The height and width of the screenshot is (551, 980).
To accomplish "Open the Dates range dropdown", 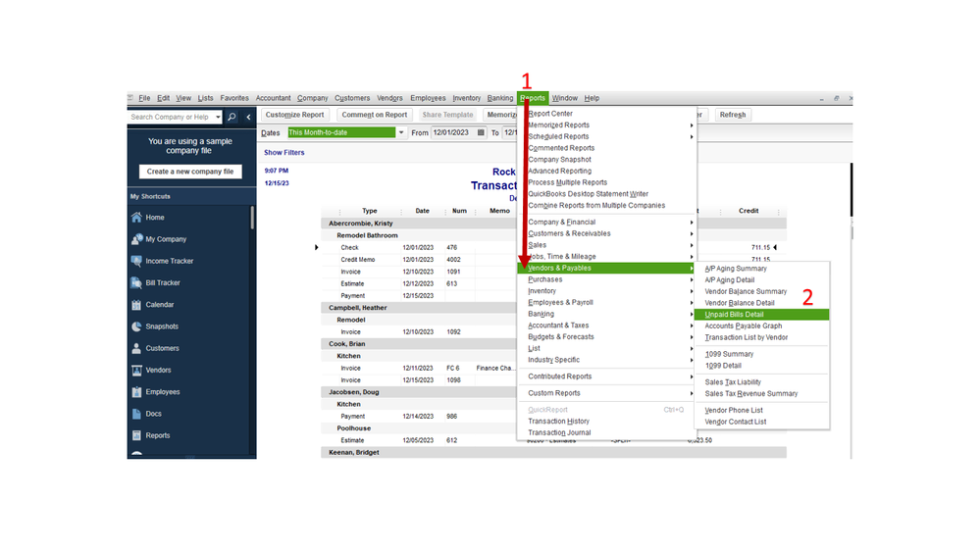I will [401, 132].
